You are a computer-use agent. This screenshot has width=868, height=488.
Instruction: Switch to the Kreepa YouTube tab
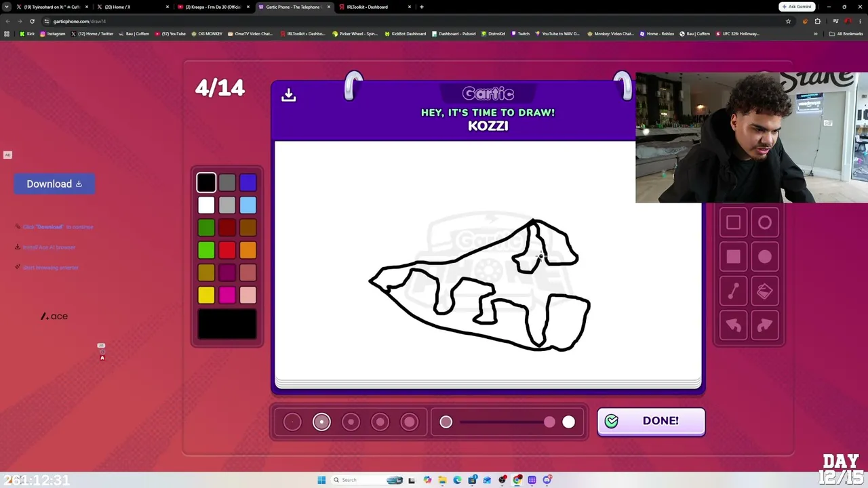(x=212, y=7)
